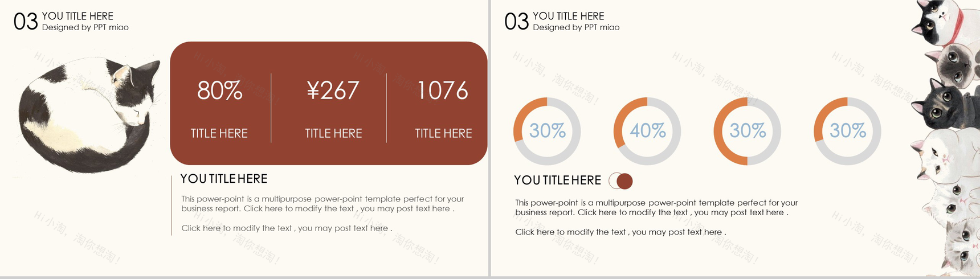Image resolution: width=980 pixels, height=279 pixels.
Task: Click the large 03 number on right slide
Action: pyautogui.click(x=517, y=22)
